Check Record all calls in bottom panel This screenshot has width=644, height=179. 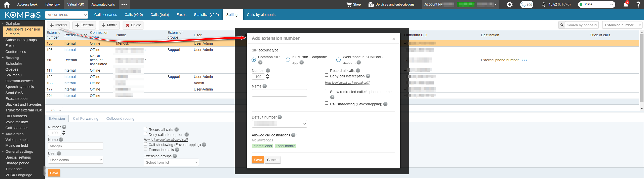point(145,129)
